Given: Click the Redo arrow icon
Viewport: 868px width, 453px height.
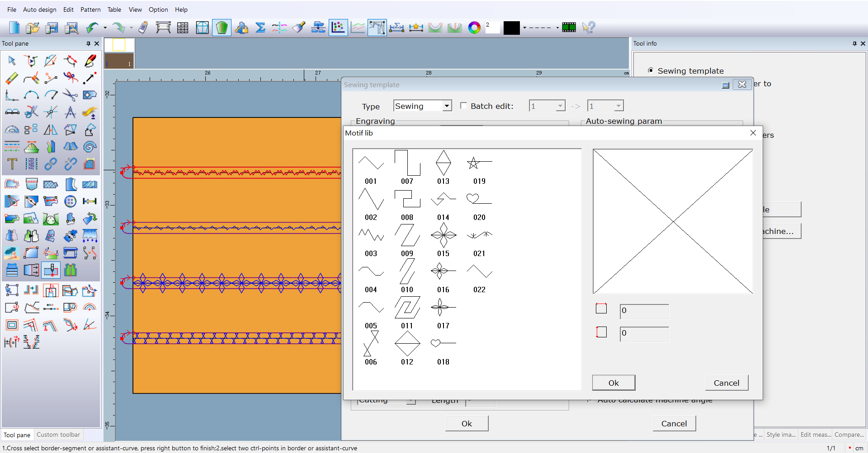Looking at the screenshot, I should point(118,28).
